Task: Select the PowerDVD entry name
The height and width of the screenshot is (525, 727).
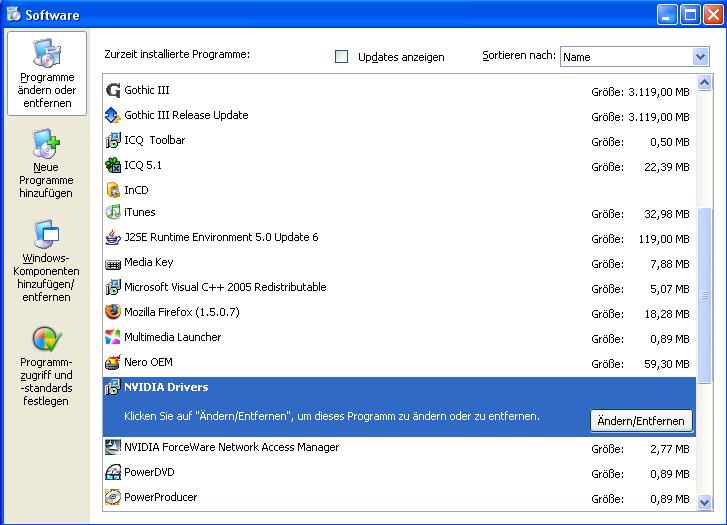Action: tap(149, 472)
